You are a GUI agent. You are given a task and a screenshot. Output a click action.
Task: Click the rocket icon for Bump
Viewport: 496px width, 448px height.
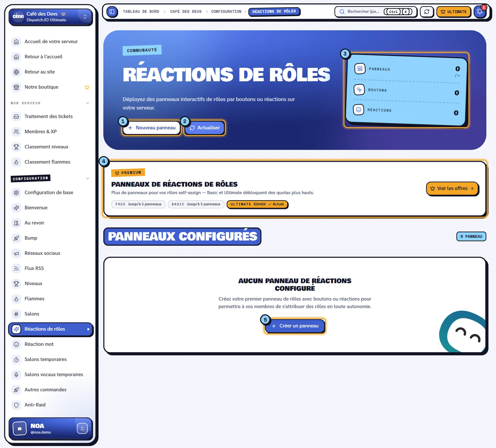(16, 238)
